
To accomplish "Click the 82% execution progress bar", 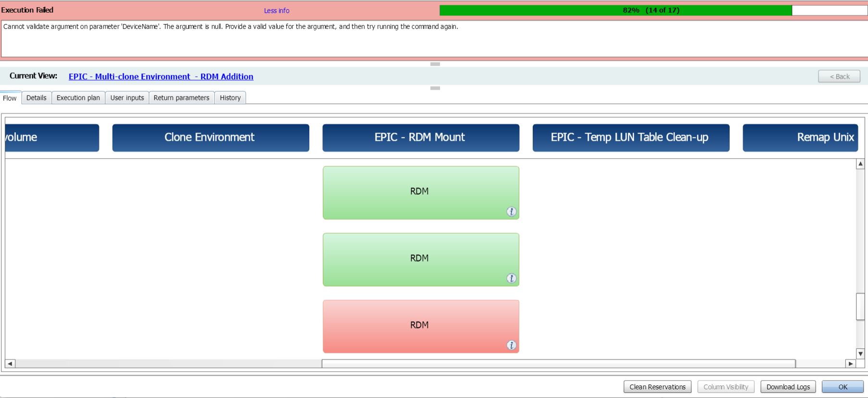I will (653, 10).
